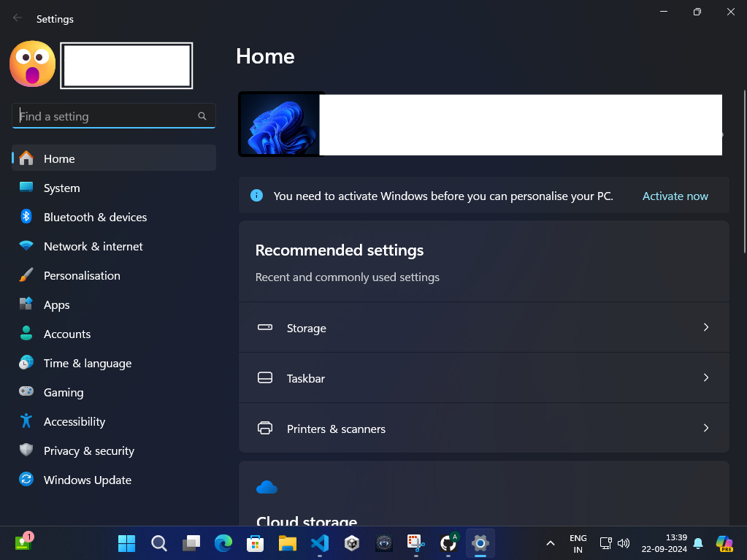
Task: Select Home in the settings sidebar
Action: coord(113,158)
